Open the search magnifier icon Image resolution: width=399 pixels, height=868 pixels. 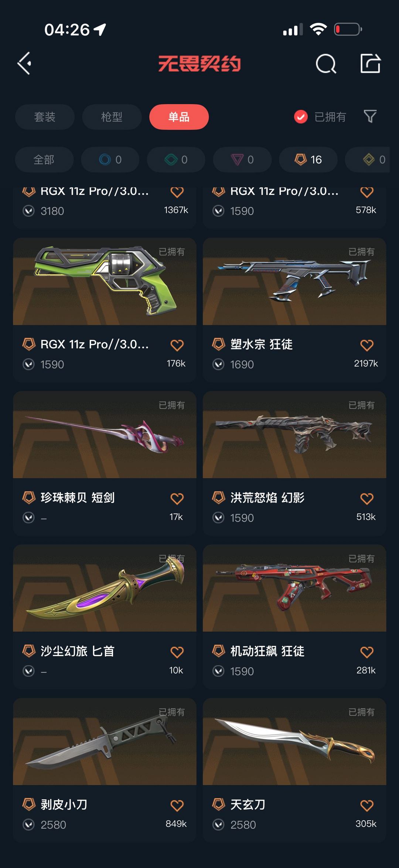point(326,64)
